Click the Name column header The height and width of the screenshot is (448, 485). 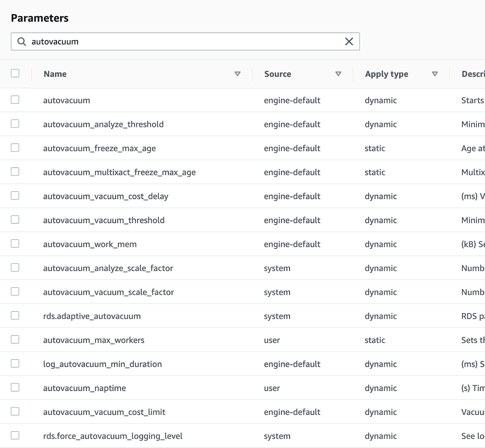[55, 74]
